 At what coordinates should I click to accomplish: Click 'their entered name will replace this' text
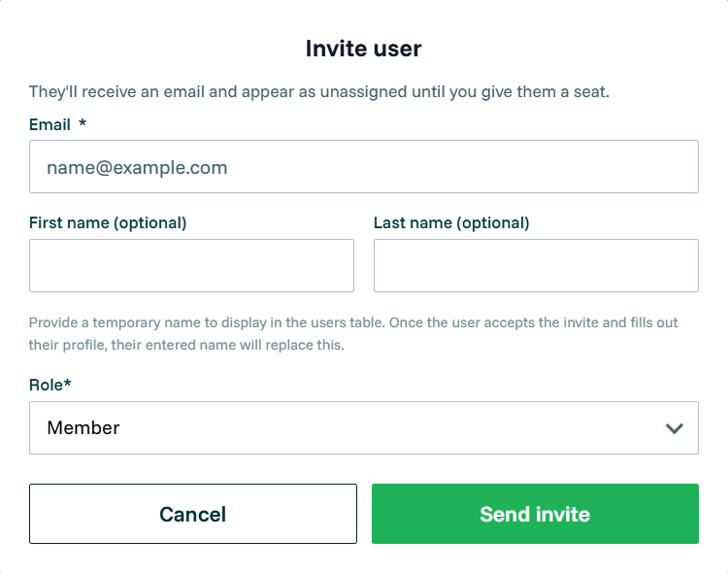click(x=227, y=345)
